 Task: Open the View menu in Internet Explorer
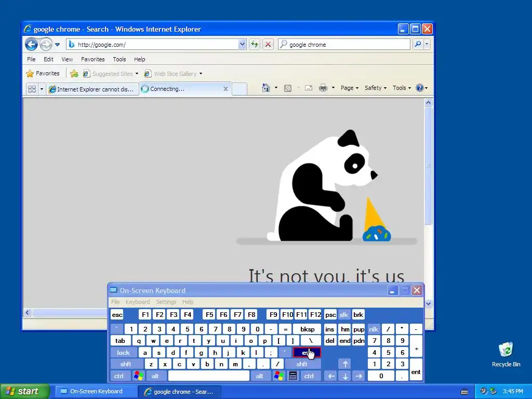tap(67, 59)
